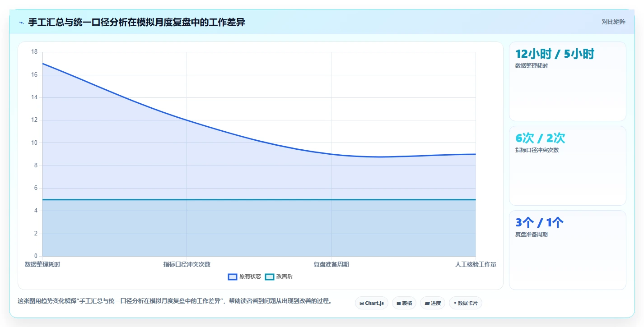Viewport: 644px width, 327px height.
Task: Click the 数据整理耗时 x-axis label
Action: (42, 264)
